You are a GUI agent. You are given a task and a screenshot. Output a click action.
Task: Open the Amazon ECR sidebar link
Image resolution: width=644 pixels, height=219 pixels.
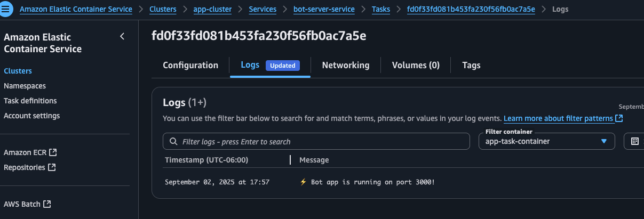pos(25,152)
